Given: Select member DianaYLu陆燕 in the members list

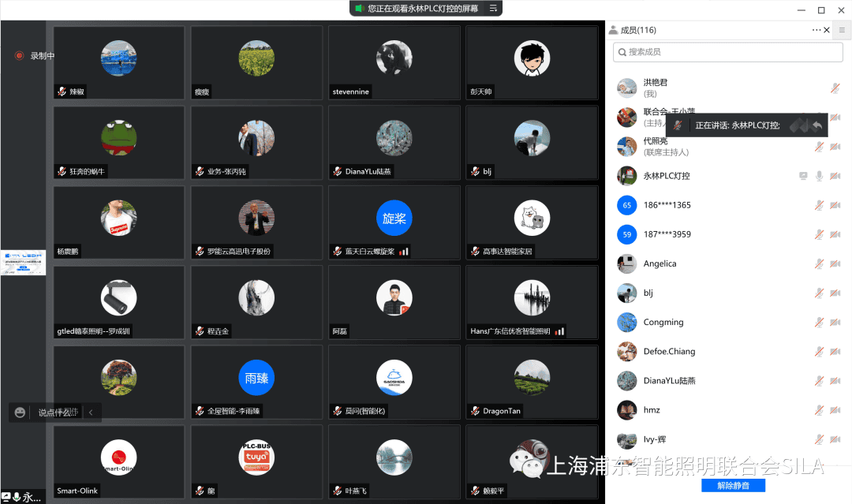Looking at the screenshot, I should [x=671, y=381].
